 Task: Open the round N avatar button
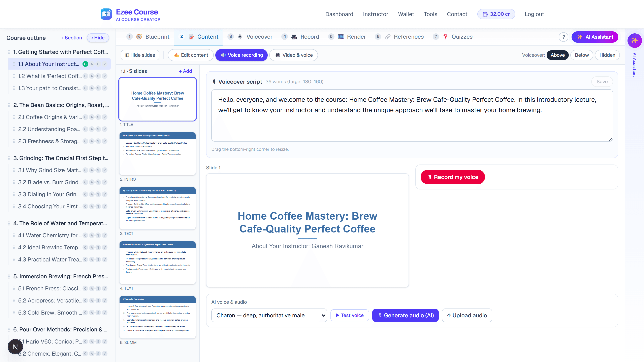pyautogui.click(x=15, y=347)
